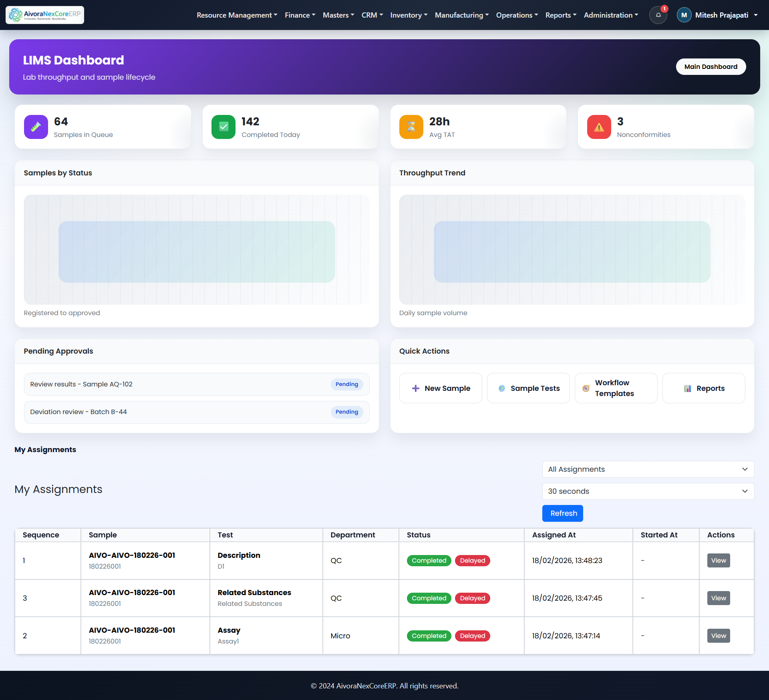Click the notification bell icon
The width and height of the screenshot is (769, 700).
[658, 15]
